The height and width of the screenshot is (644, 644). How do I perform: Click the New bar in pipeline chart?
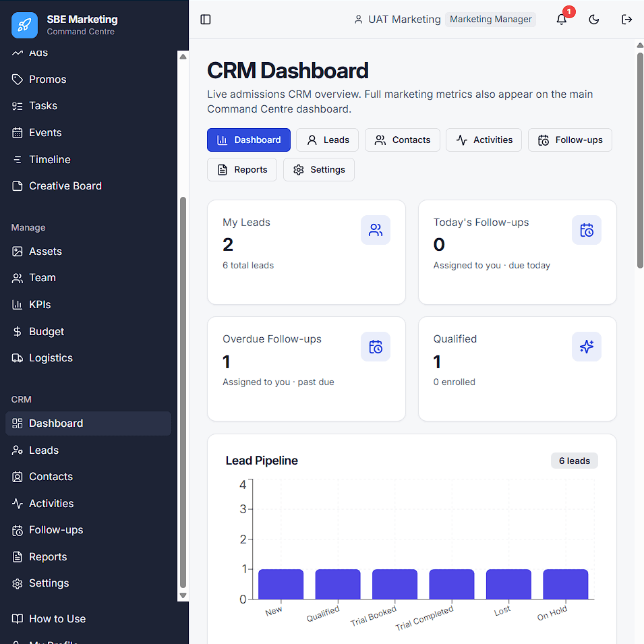[x=281, y=584]
